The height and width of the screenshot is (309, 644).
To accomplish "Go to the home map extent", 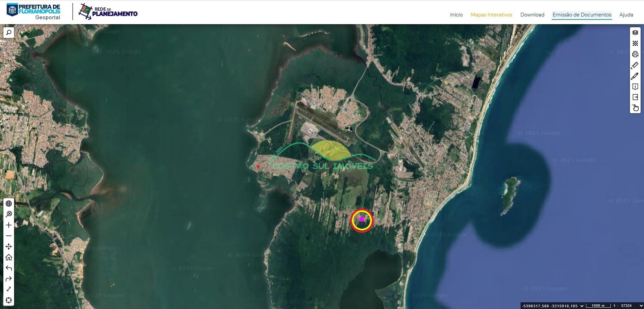I will pyautogui.click(x=9, y=257).
